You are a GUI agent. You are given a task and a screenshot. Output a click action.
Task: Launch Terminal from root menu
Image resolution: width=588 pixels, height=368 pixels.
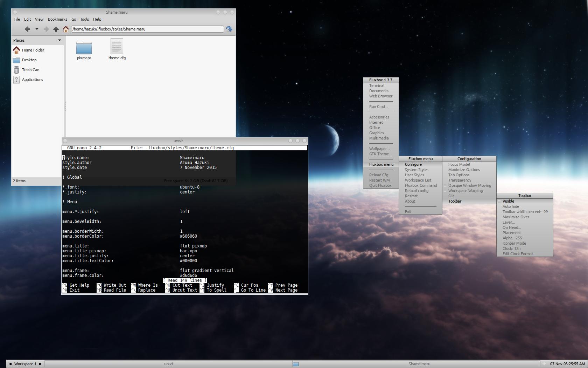(x=381, y=86)
